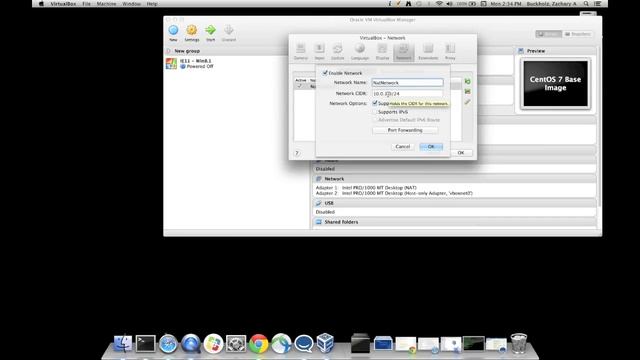This screenshot has width=640, height=360.
Task: Open the General preferences tab
Action: (x=301, y=52)
